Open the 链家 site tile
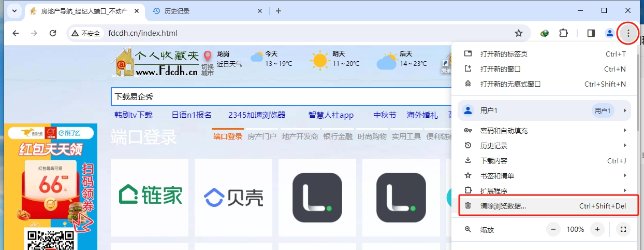The image size is (644, 250). click(150, 198)
